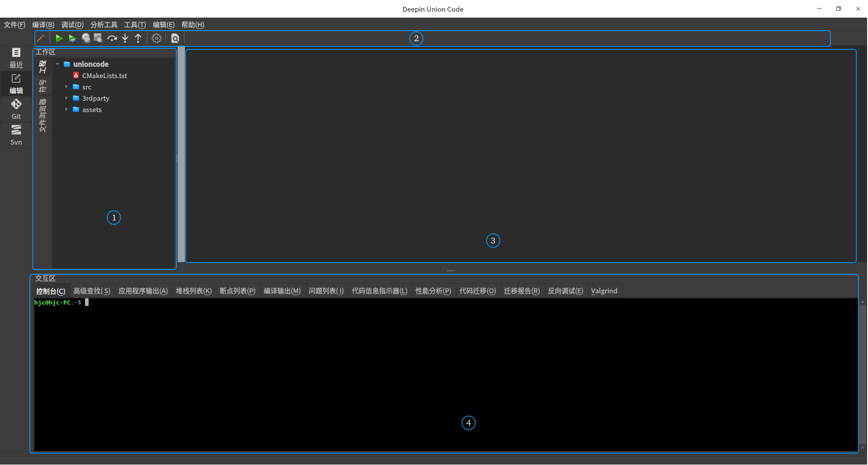868x465 pixels.
Task: Expand the assets folder arrow
Action: 66,109
